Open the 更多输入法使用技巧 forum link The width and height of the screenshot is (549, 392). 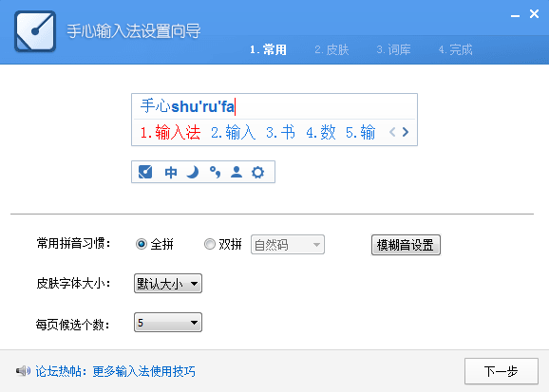(144, 371)
